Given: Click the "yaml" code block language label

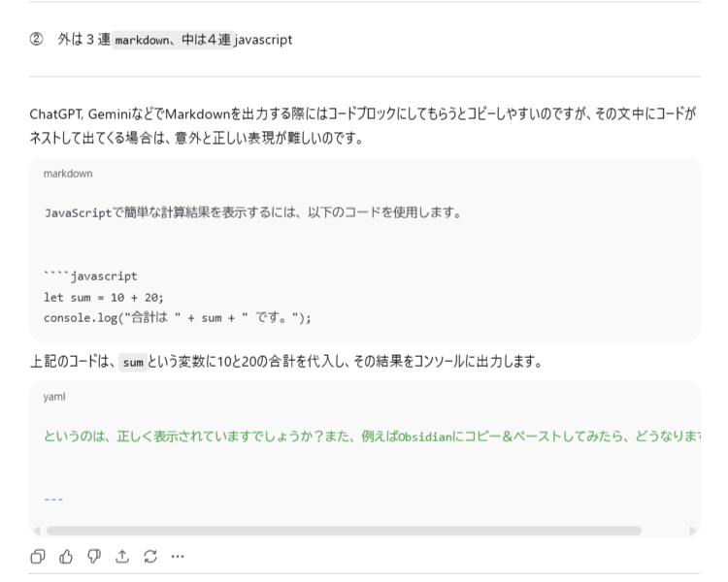Looking at the screenshot, I should 54,397.
